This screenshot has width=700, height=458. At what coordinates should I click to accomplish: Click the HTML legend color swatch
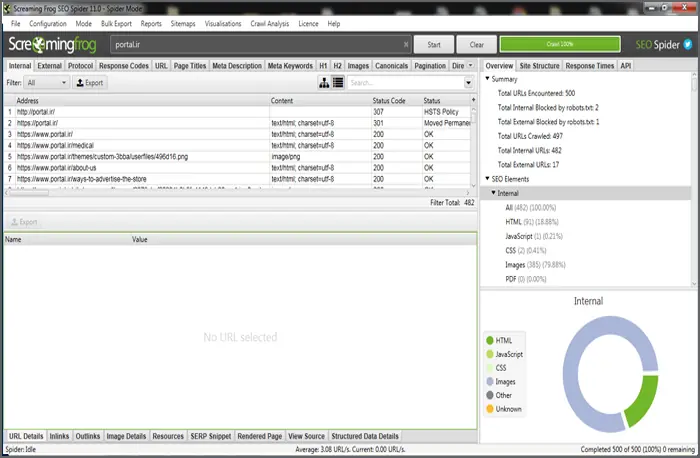(490, 340)
